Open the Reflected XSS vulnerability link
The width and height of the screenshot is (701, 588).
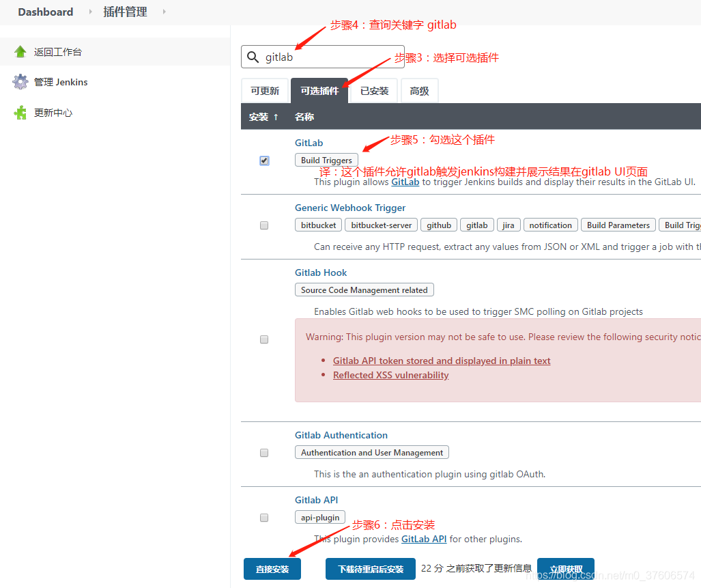tap(390, 375)
